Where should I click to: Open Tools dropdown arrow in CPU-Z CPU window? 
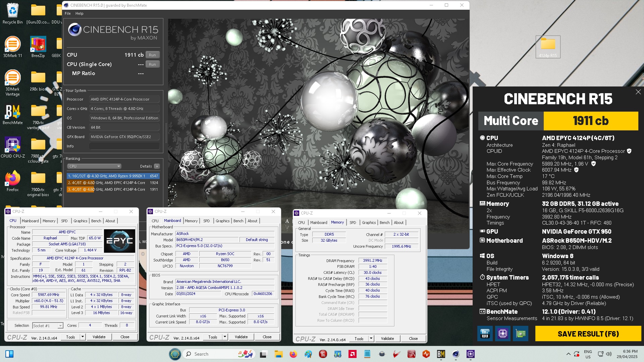coord(83,337)
